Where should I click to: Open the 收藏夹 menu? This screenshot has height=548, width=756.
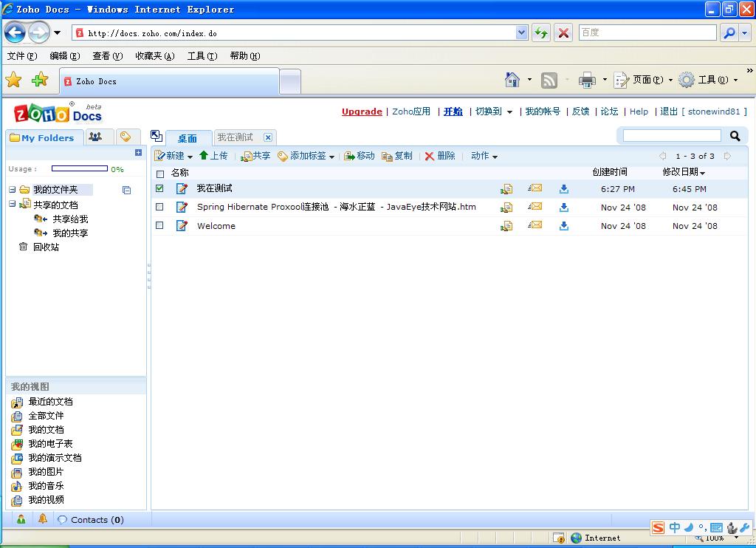point(155,56)
